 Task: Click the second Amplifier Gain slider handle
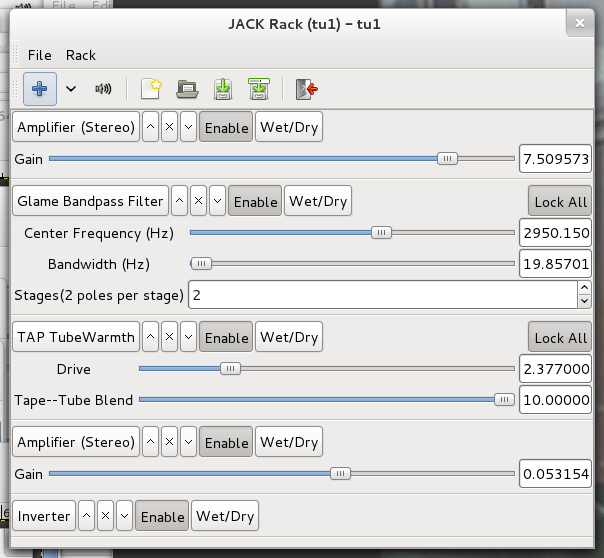pos(341,473)
